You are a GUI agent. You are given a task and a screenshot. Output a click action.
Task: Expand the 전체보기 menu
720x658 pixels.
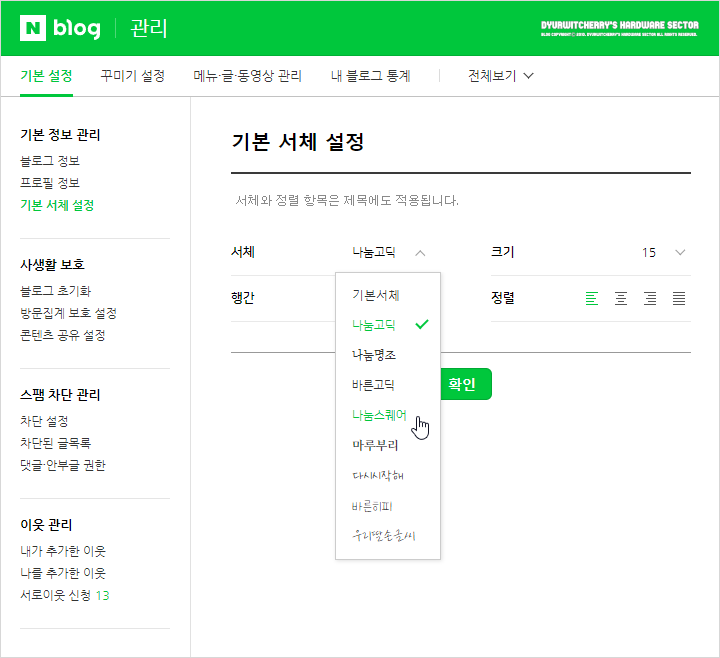click(x=501, y=76)
